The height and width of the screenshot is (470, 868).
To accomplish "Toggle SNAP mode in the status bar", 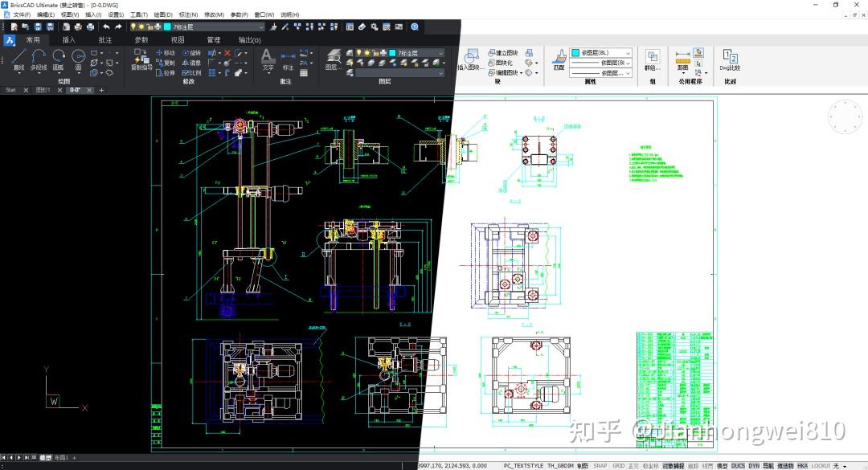I will pyautogui.click(x=600, y=465).
